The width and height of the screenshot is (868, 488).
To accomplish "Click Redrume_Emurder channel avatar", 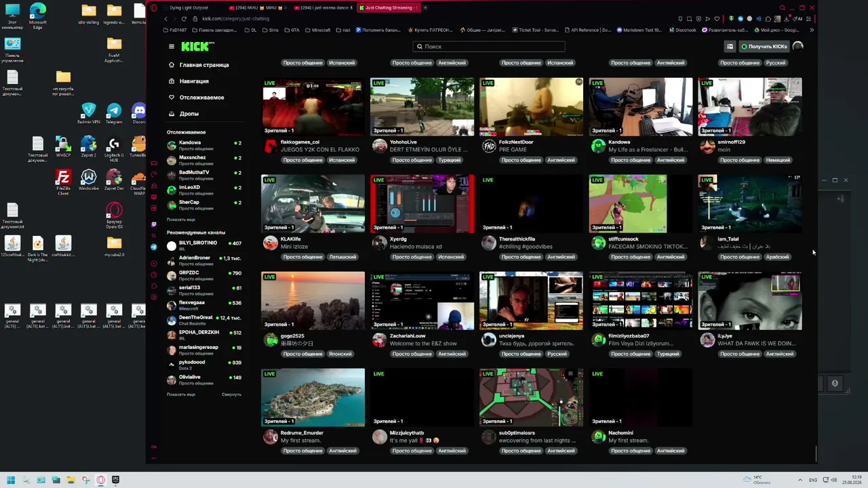I will (x=271, y=437).
